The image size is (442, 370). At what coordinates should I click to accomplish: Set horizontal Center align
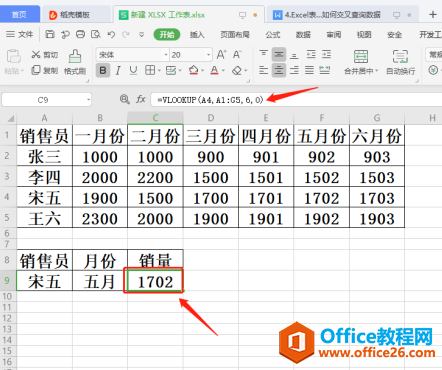click(279, 70)
